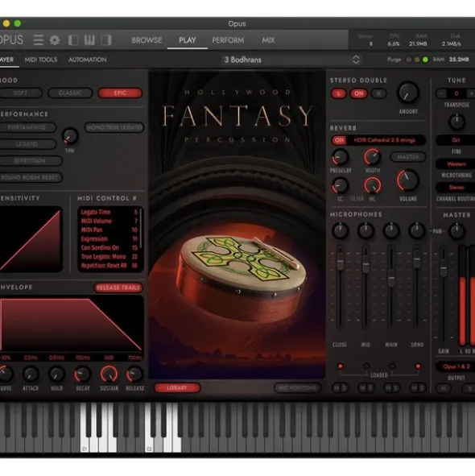Toggle Stereo Double ON button
This screenshot has width=475, height=476.
pos(358,93)
